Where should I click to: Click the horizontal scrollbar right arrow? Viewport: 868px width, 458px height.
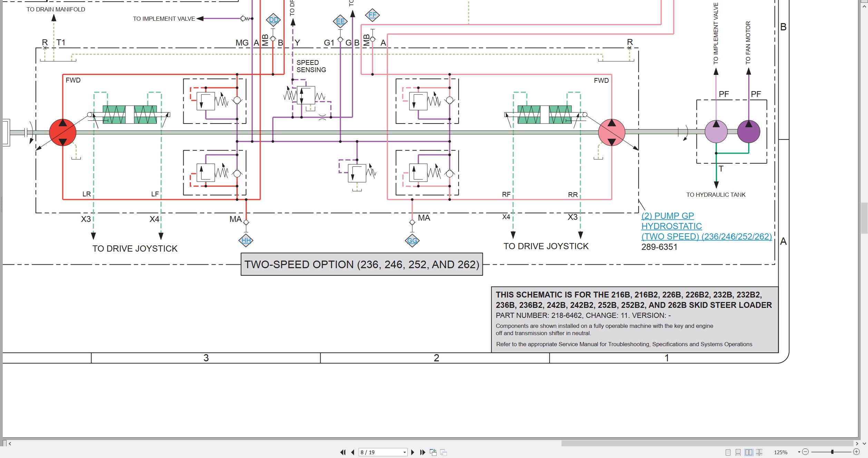tap(857, 444)
